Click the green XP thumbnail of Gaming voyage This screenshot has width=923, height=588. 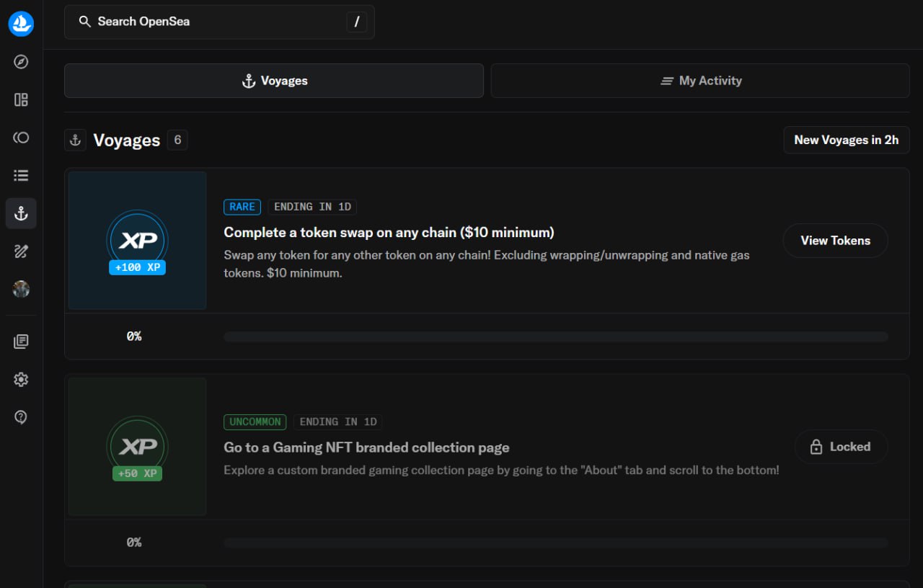[137, 447]
